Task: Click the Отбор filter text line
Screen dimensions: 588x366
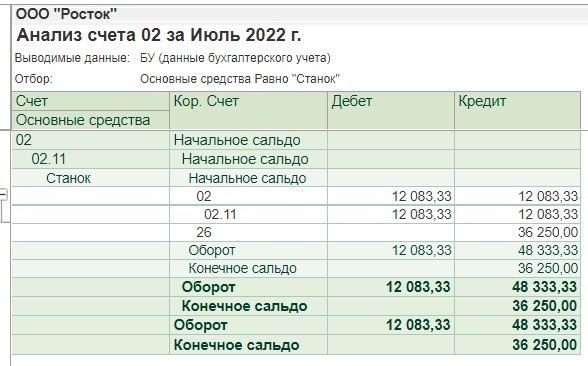Action: coord(177,79)
